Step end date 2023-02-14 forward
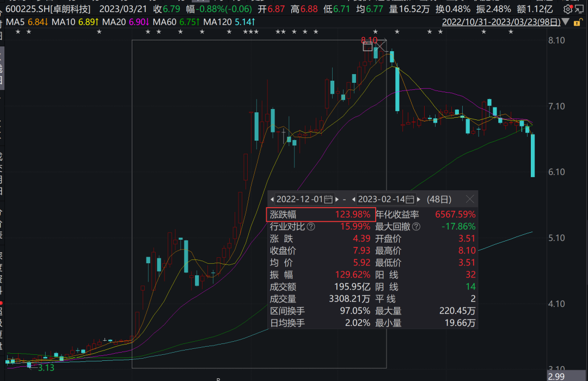Image resolution: width=588 pixels, height=381 pixels. click(419, 199)
